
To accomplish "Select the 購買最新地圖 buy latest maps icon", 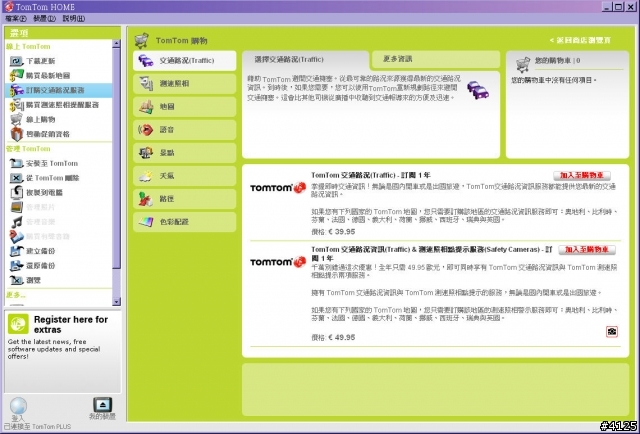I will tap(16, 76).
